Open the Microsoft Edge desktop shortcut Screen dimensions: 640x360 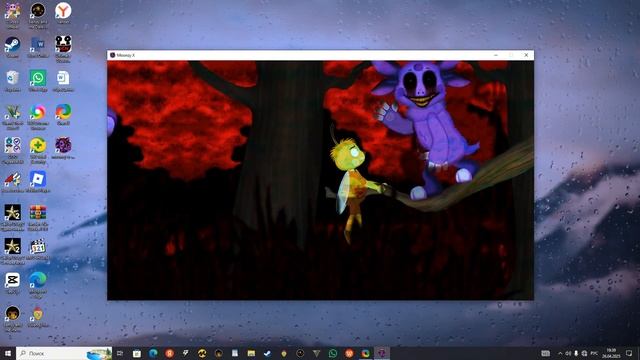[38, 280]
